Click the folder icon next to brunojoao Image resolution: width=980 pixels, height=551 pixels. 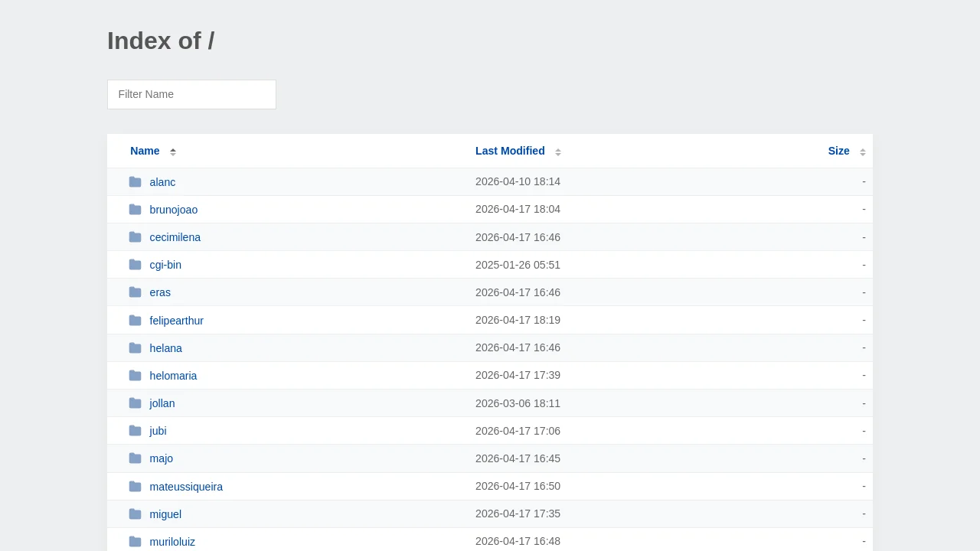click(135, 210)
